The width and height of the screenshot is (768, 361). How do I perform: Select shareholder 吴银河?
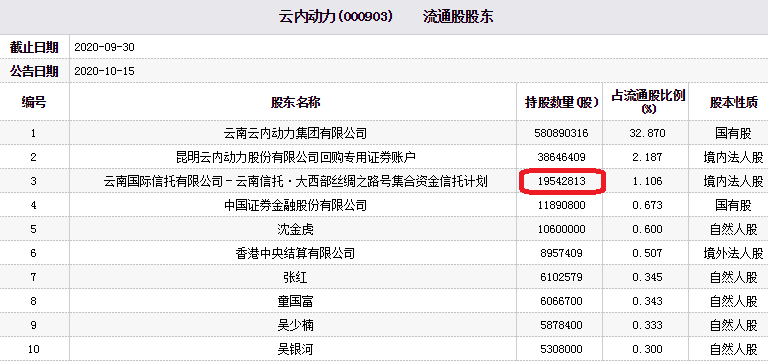coord(295,350)
